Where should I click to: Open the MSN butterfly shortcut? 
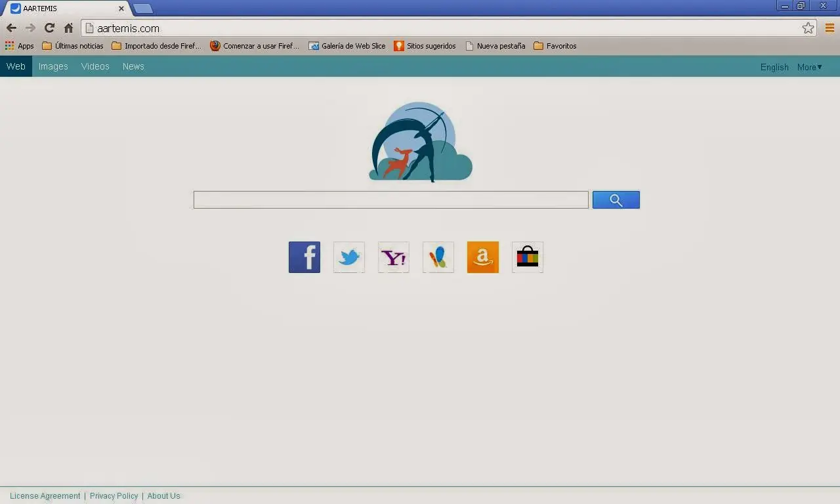coord(438,257)
